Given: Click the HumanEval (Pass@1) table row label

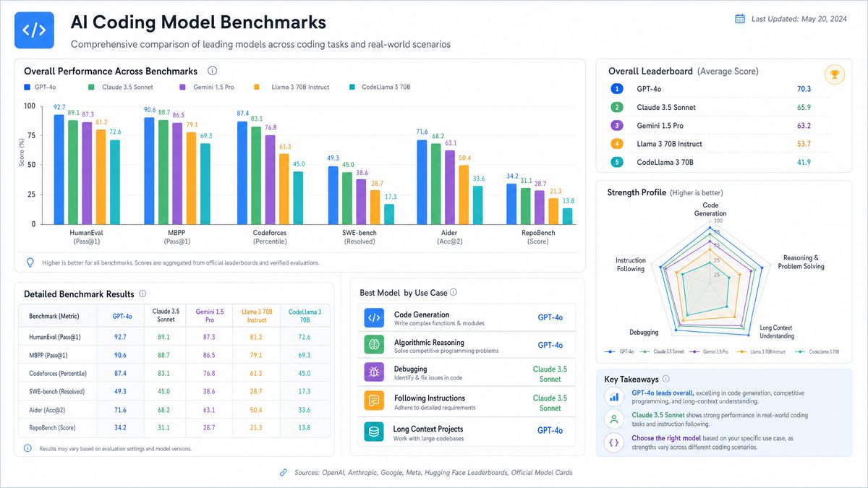Looking at the screenshot, I should click(x=54, y=337).
